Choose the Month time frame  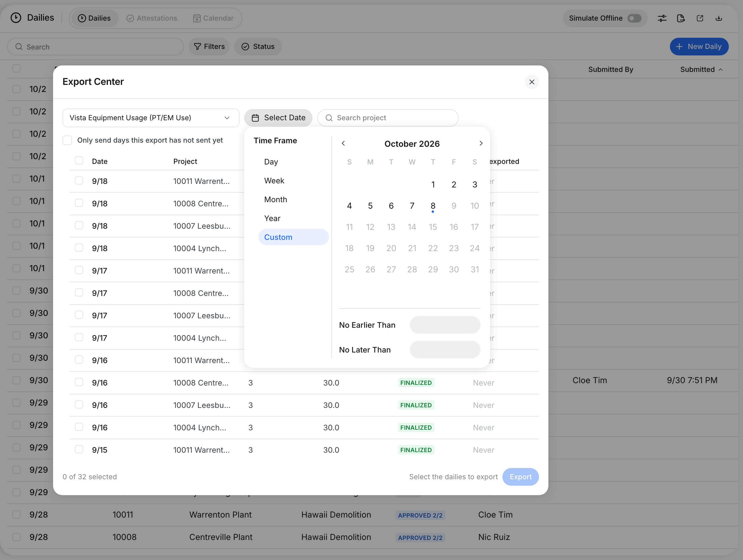point(293,200)
